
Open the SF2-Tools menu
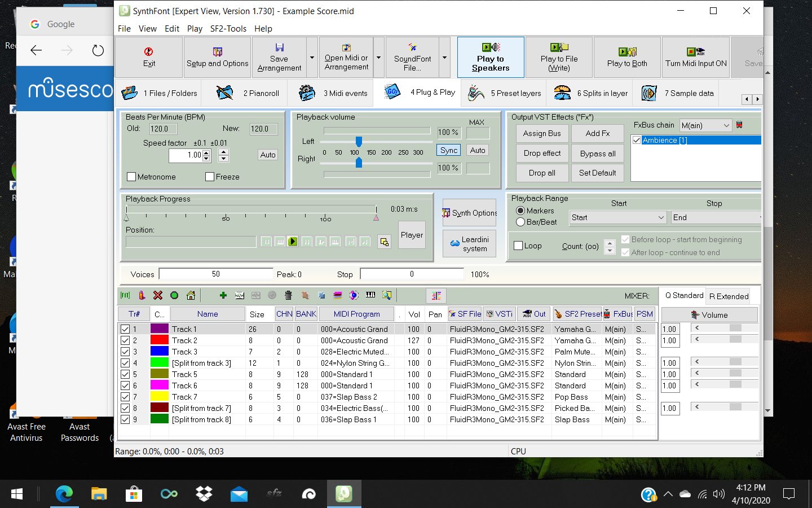click(228, 29)
